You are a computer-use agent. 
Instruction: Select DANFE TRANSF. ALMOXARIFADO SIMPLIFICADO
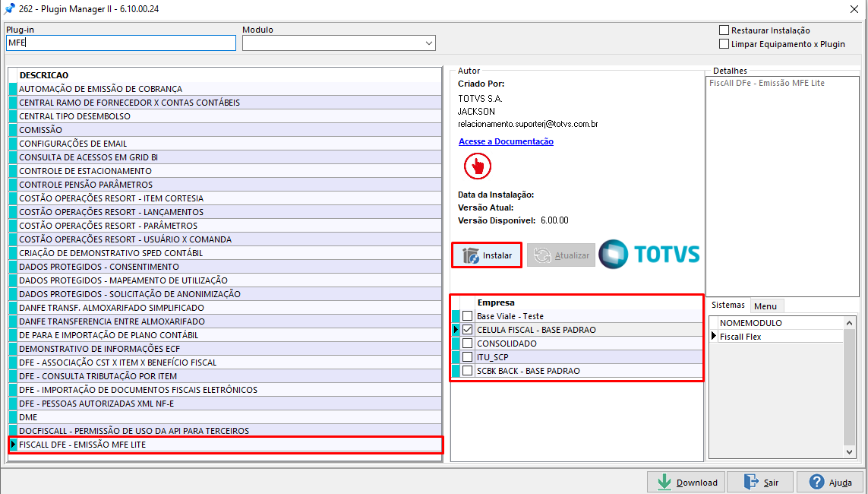pyautogui.click(x=230, y=307)
